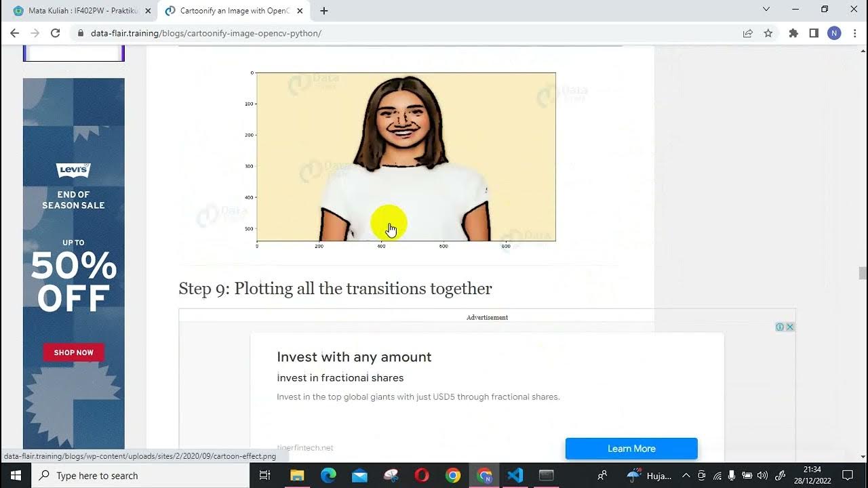Close the Mata Kuliah tab
The image size is (868, 488).
[x=148, y=11]
